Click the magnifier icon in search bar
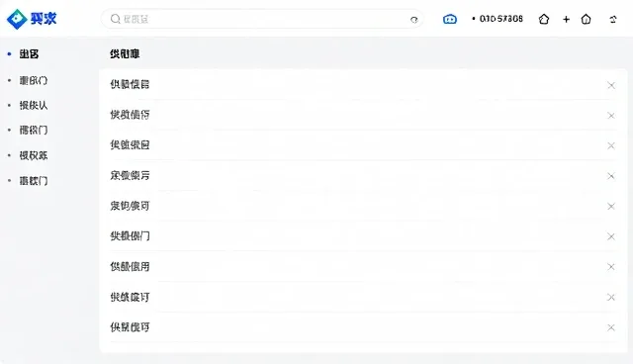633x364 pixels. (x=116, y=19)
